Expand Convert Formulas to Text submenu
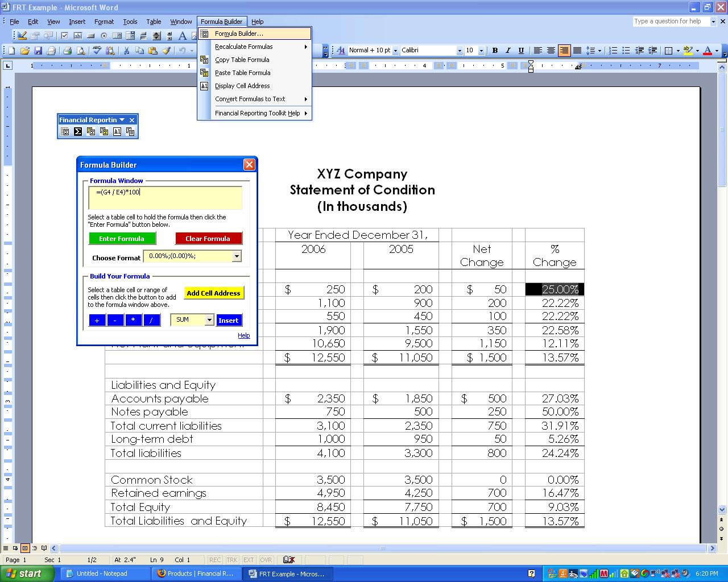Image resolution: width=728 pixels, height=582 pixels. pyautogui.click(x=255, y=99)
